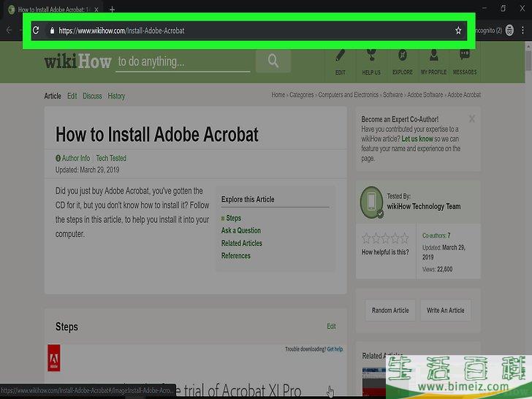
Task: Click the Categories breadcrumb link
Action: tap(302, 95)
